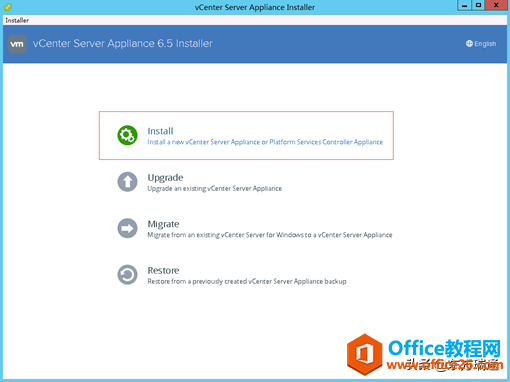The height and width of the screenshot is (382, 510).
Task: Click the Upgrade arrow icon
Action: click(x=127, y=182)
